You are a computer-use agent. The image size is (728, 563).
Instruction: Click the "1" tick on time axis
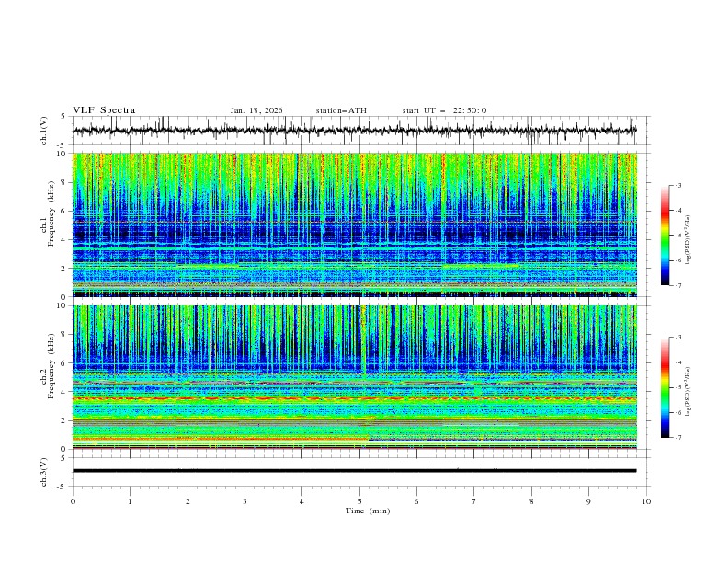(130, 501)
